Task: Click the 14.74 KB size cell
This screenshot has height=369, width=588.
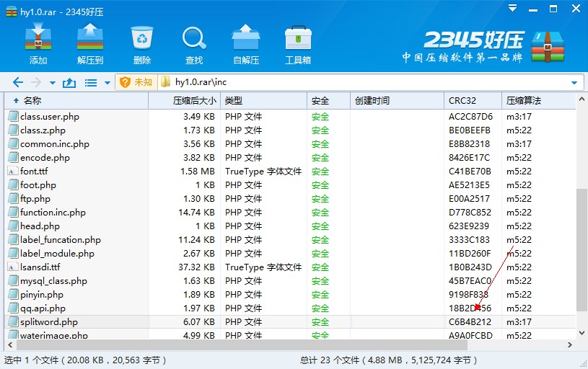Action: click(196, 213)
